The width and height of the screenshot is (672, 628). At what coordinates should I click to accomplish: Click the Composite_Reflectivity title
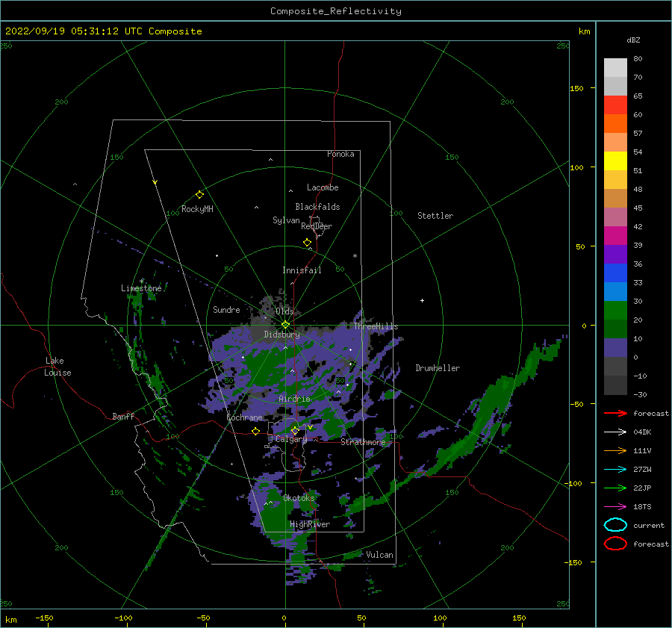point(336,11)
